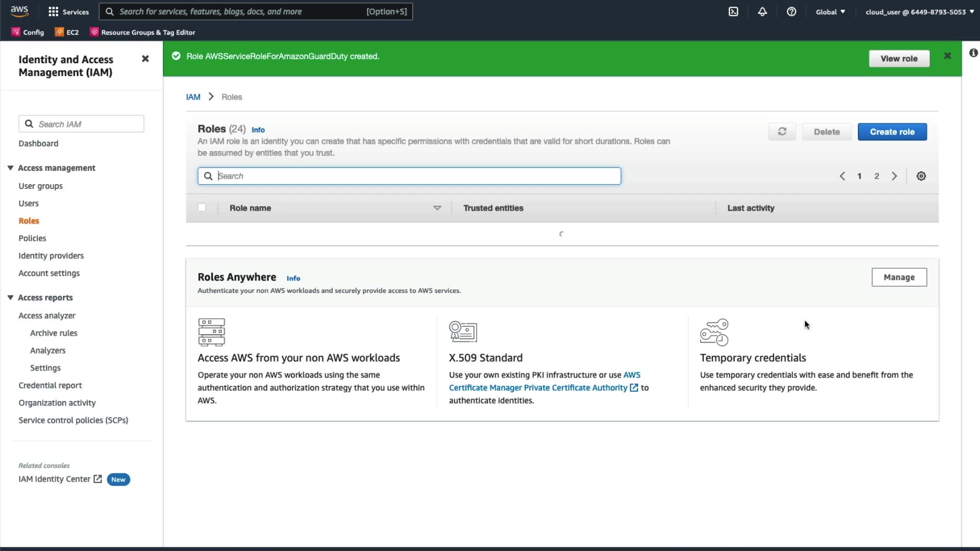Open the Services grid menu
Viewport: 980px width, 551px height.
coord(68,12)
